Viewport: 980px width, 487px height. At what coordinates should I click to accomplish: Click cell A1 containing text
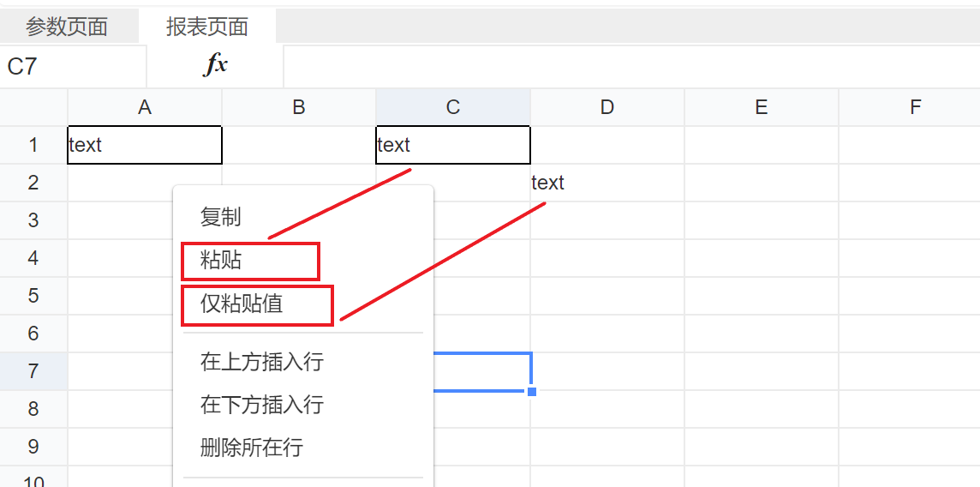point(145,145)
